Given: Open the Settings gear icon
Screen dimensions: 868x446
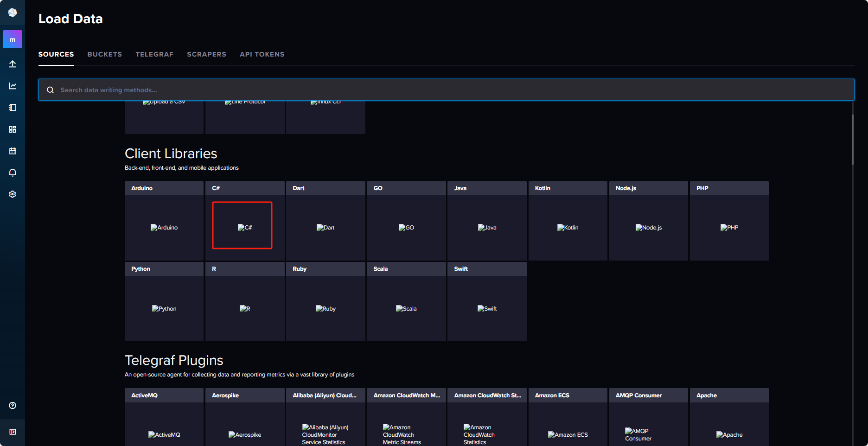Looking at the screenshot, I should click(13, 194).
